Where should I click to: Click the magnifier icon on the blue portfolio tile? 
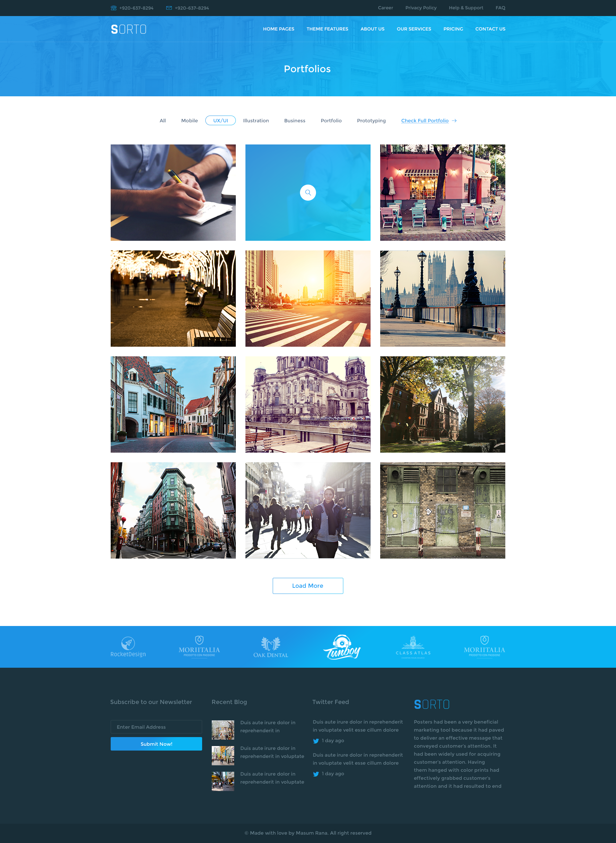point(308,193)
